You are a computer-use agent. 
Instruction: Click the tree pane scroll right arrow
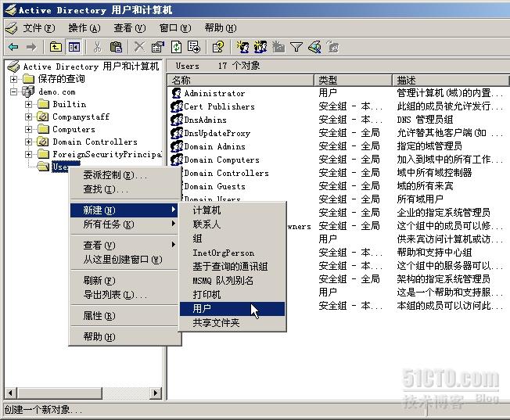155,393
